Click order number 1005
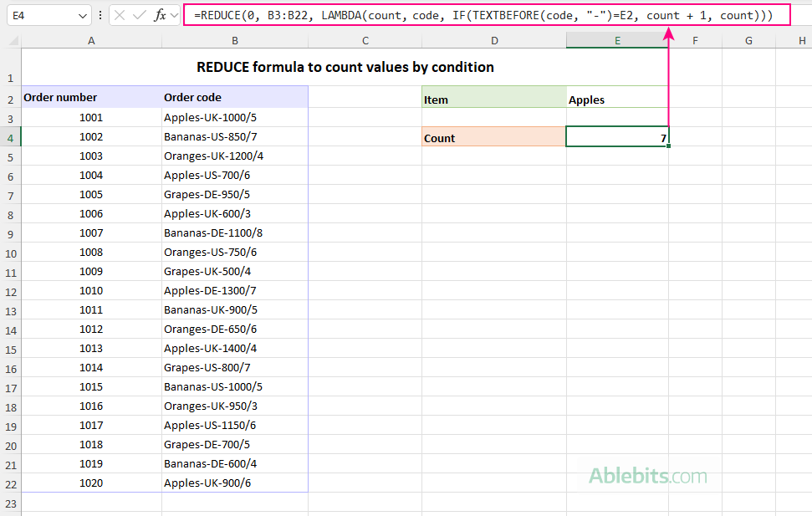812x516 pixels. coord(91,194)
